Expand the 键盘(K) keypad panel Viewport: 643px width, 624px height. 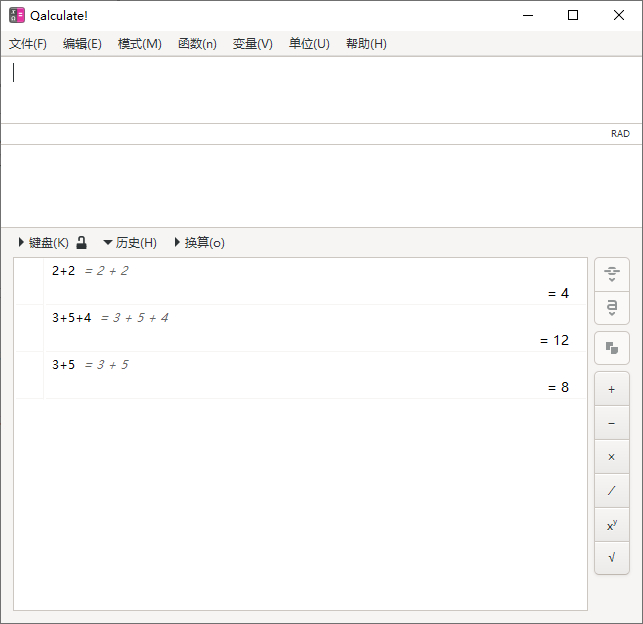[x=43, y=243]
